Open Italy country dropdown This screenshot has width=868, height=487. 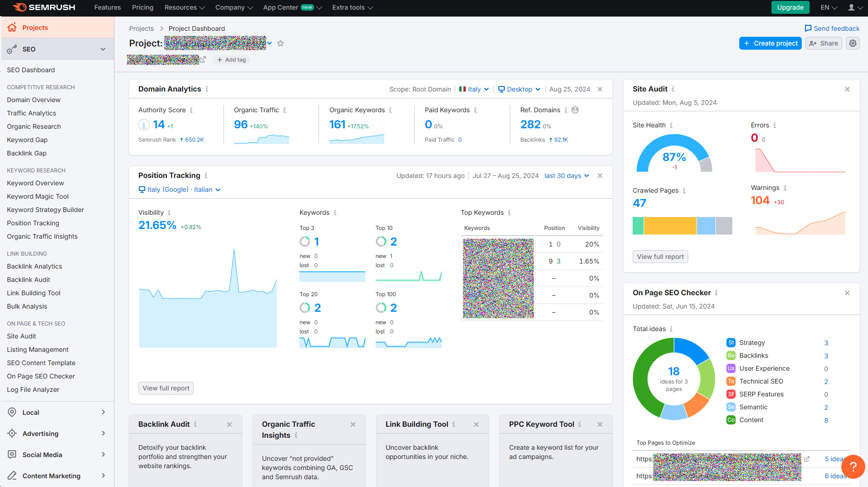474,89
